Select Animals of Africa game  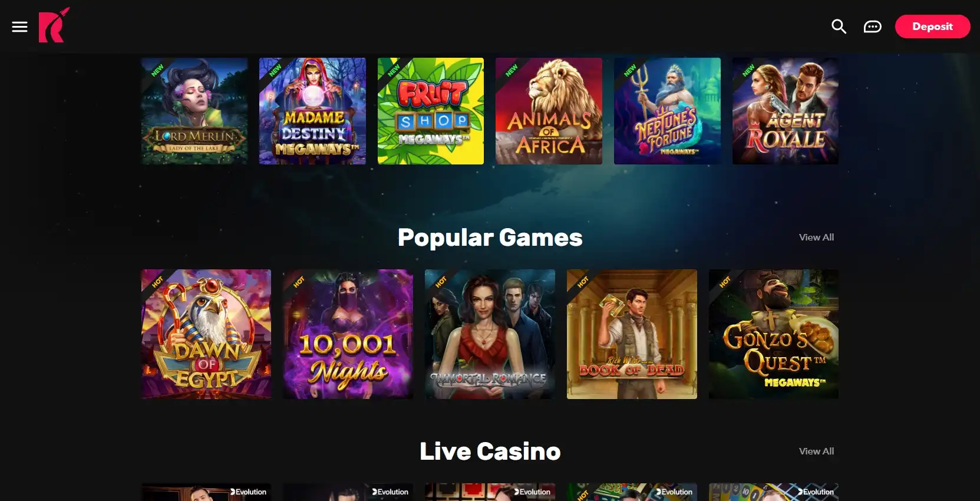point(549,111)
